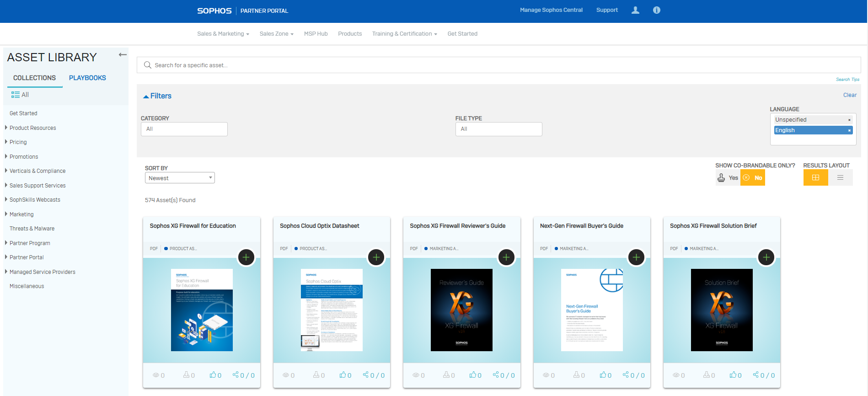Image resolution: width=868 pixels, height=396 pixels.
Task: Switch results to list layout
Action: [x=840, y=177]
